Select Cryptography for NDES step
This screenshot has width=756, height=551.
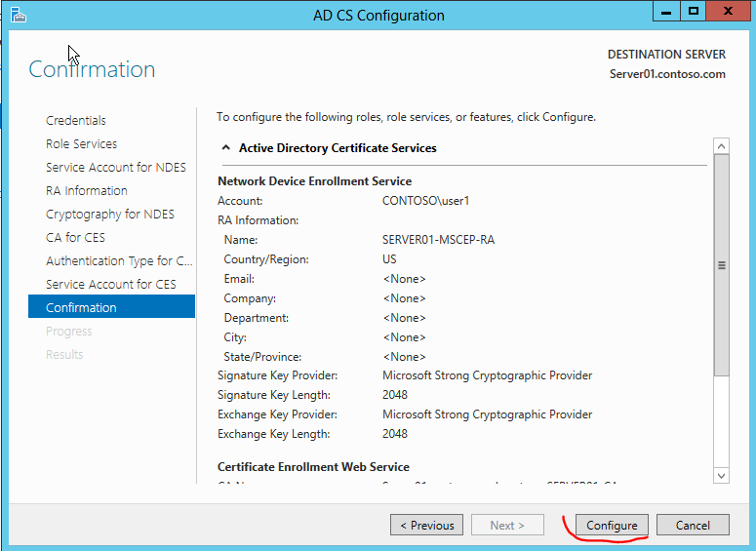pyautogui.click(x=109, y=214)
